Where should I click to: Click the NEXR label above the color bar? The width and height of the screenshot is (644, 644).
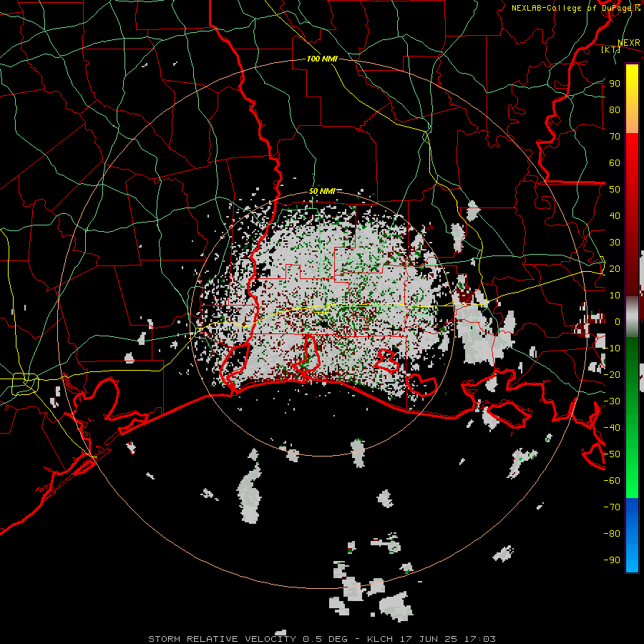click(629, 43)
